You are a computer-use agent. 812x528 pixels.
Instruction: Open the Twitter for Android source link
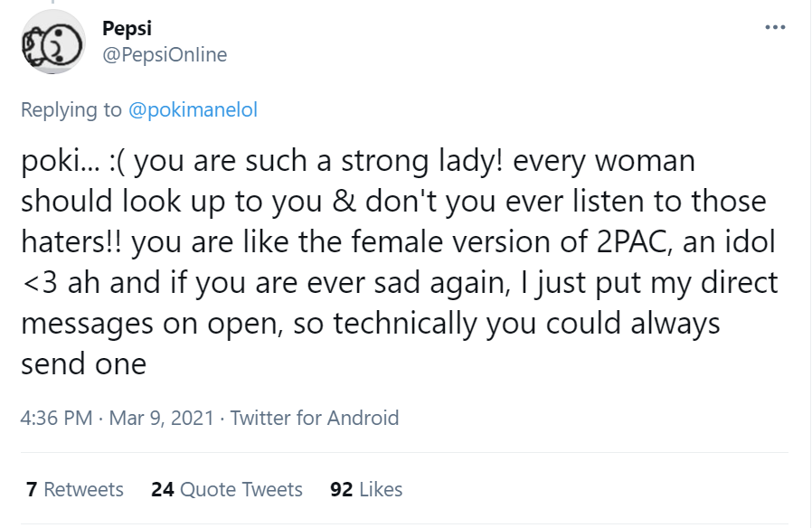point(315,418)
